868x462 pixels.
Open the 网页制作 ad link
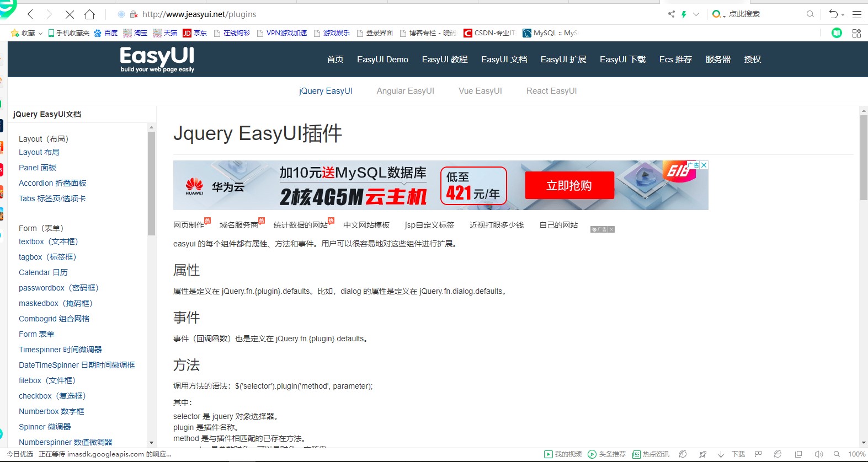(x=189, y=225)
